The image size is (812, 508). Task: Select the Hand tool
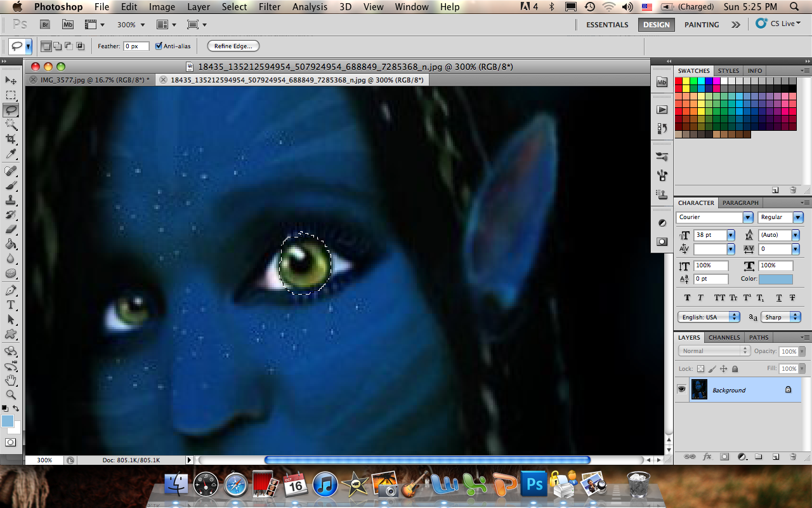(x=11, y=380)
